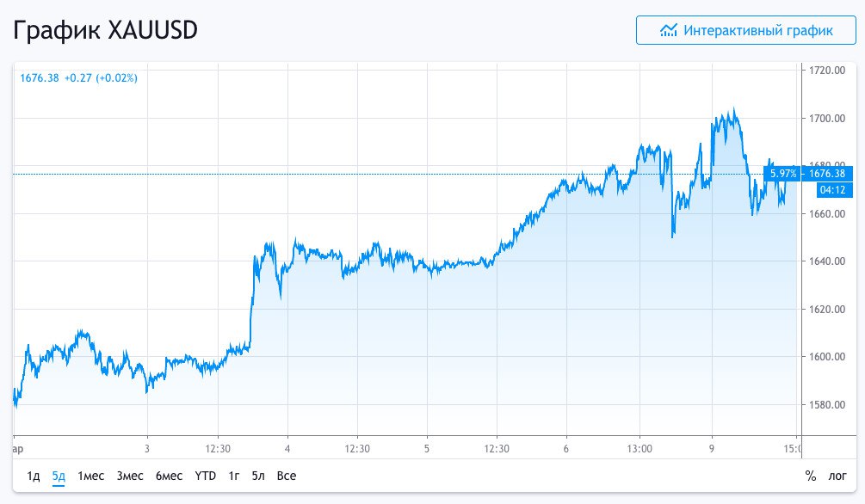This screenshot has width=865, height=504.
Task: Click the График XAUUSD heading
Action: coord(106,31)
